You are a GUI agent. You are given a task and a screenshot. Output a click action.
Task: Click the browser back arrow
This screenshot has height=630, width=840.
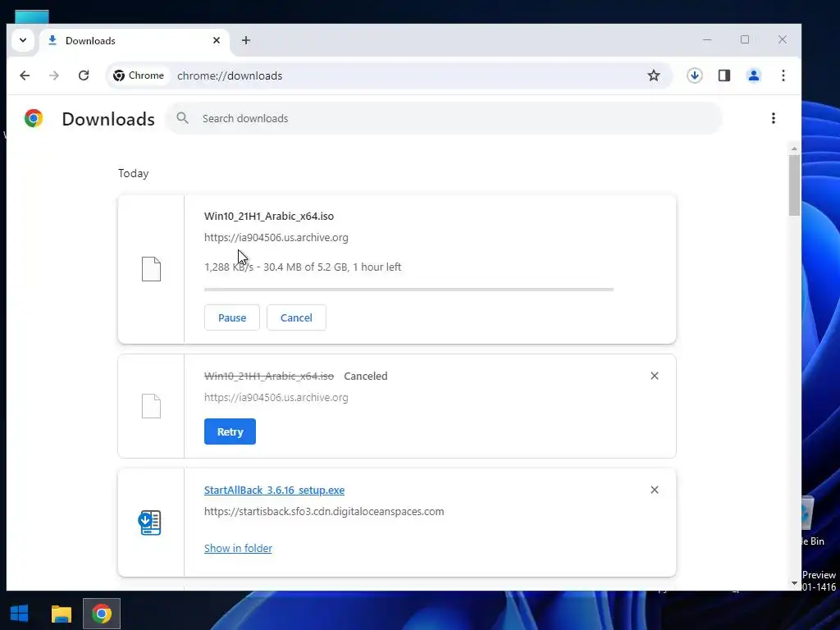click(x=25, y=75)
